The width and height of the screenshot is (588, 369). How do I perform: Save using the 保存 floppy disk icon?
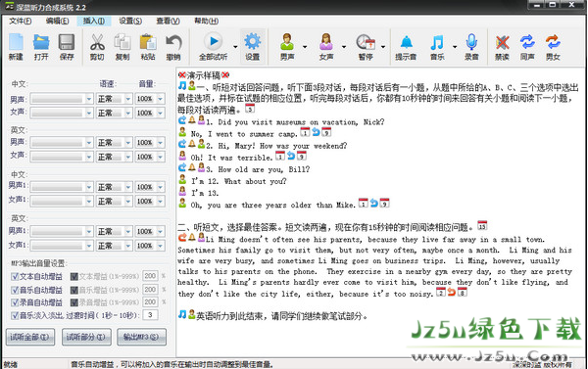(67, 47)
